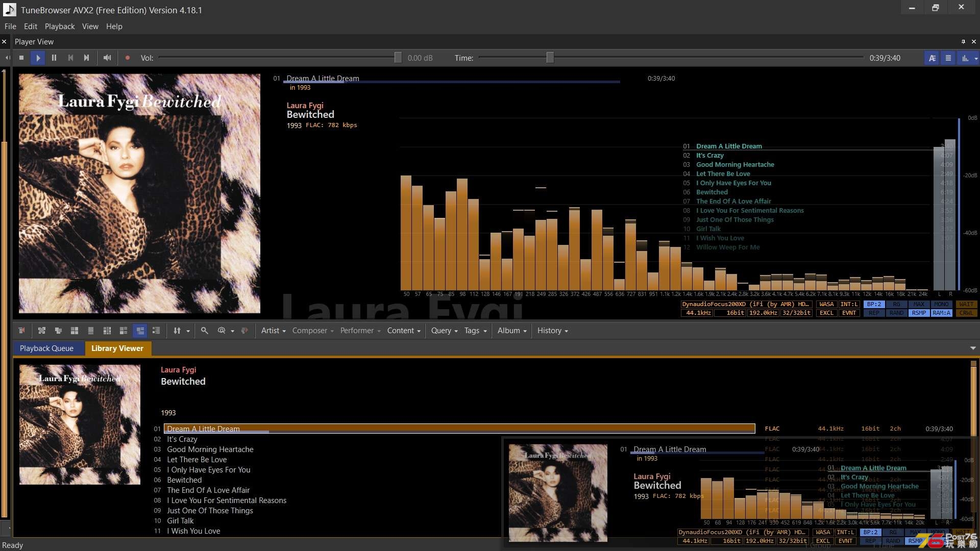This screenshot has height=551, width=980.
Task: Pin the Player View panel
Action: click(x=963, y=42)
